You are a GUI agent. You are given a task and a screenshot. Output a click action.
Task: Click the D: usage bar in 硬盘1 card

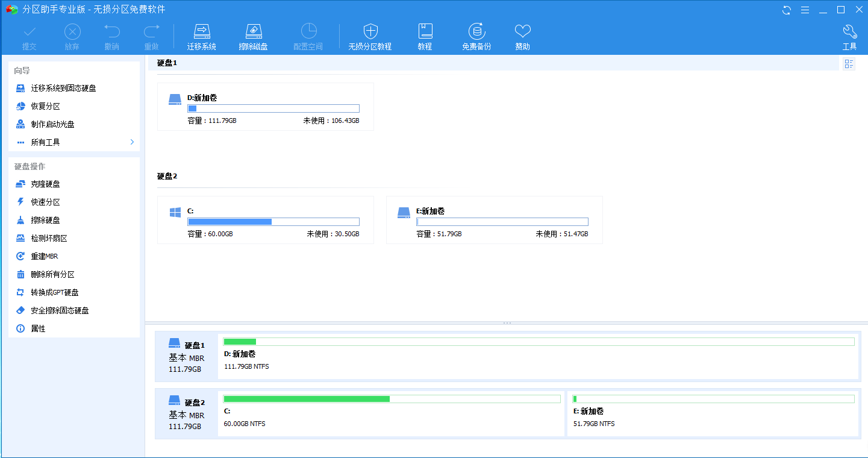[x=273, y=108]
